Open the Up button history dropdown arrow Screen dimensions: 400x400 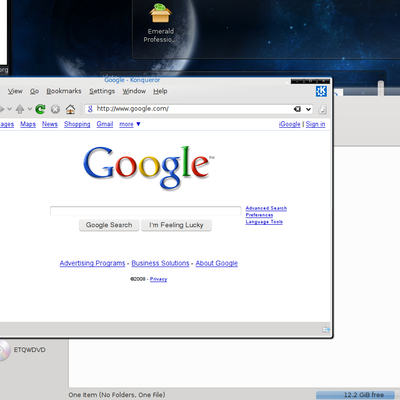pyautogui.click(x=29, y=109)
